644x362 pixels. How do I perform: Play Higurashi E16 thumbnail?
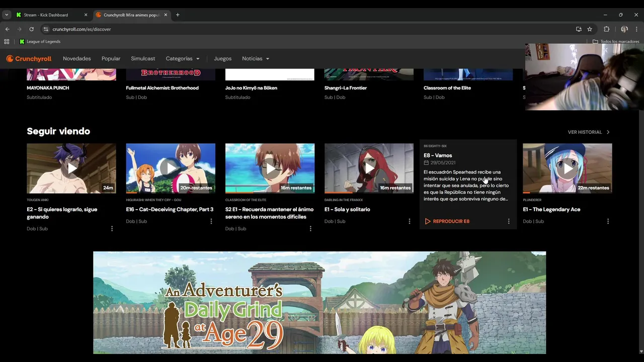(x=171, y=168)
